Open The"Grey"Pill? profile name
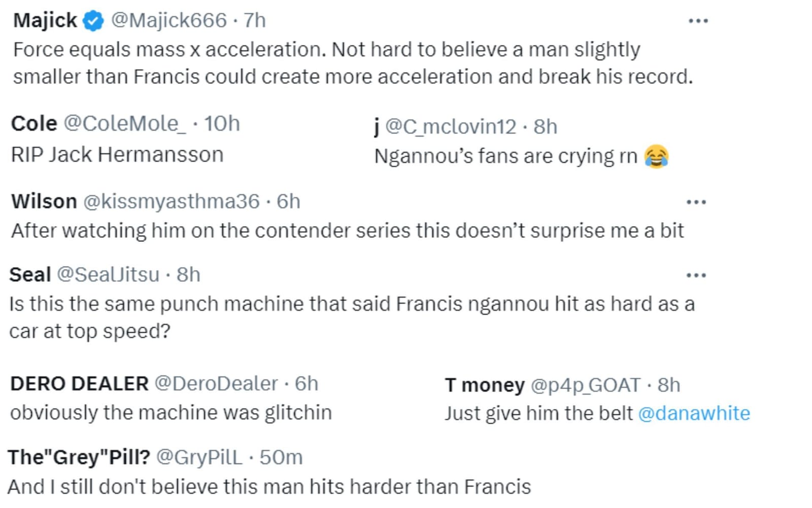Viewport: 812px width, 508px height. 79,457
